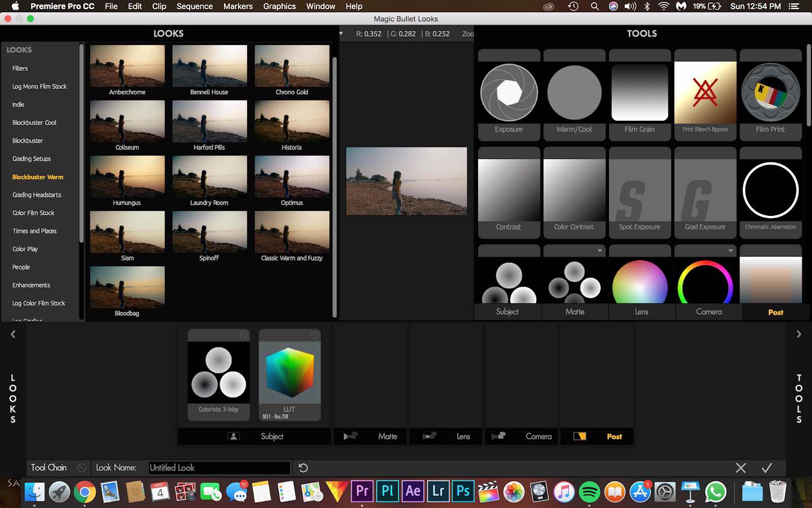Screen dimensions: 812x508
Task: Select the Lens section in tool chain
Action: pyautogui.click(x=446, y=436)
